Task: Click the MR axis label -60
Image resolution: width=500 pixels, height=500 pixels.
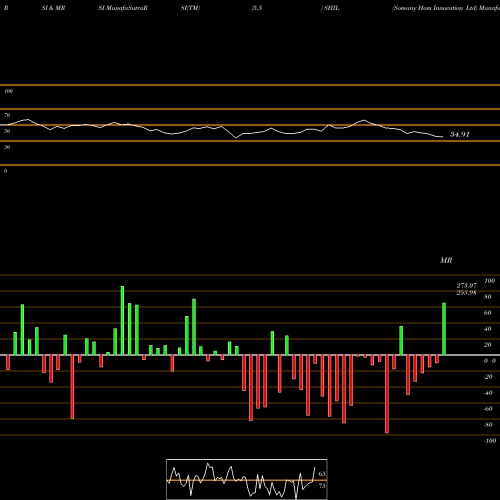Action: [x=488, y=409]
